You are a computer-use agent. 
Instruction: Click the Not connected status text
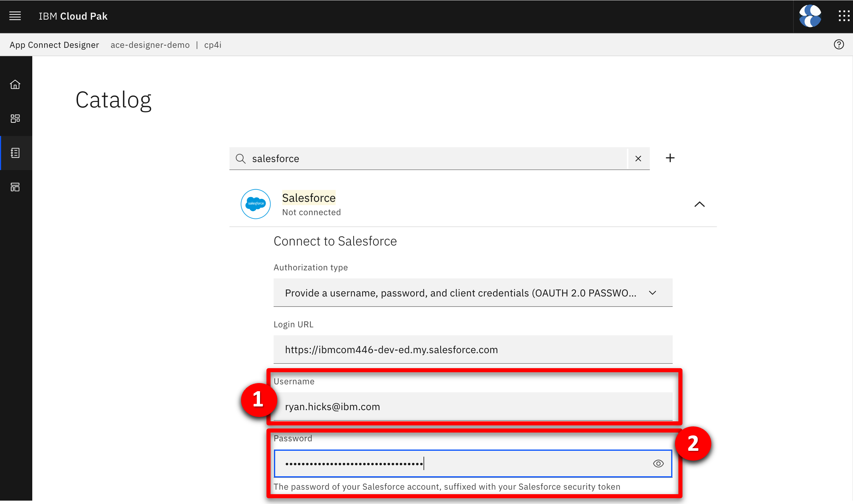click(311, 212)
